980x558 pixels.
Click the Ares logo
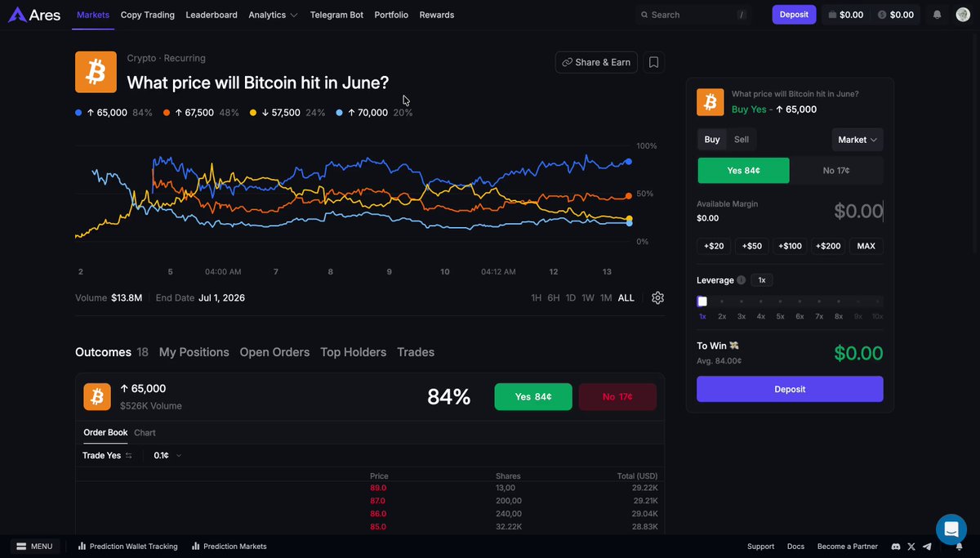click(x=34, y=15)
